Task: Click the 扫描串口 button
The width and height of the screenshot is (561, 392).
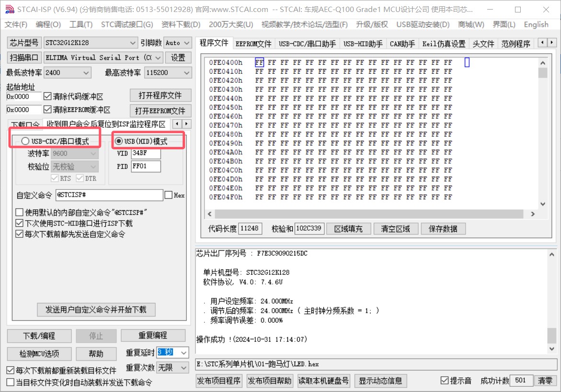Action: [x=24, y=57]
